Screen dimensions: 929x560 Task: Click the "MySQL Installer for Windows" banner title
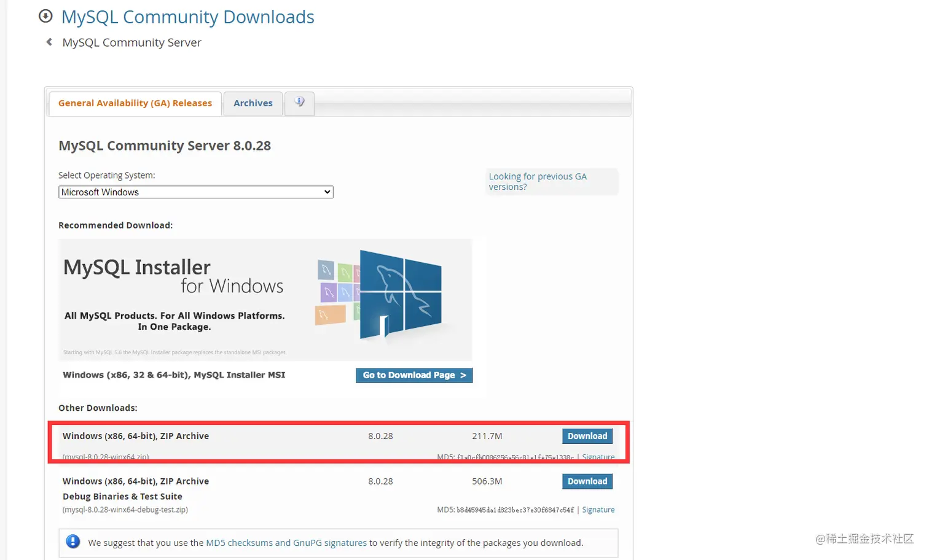(173, 276)
